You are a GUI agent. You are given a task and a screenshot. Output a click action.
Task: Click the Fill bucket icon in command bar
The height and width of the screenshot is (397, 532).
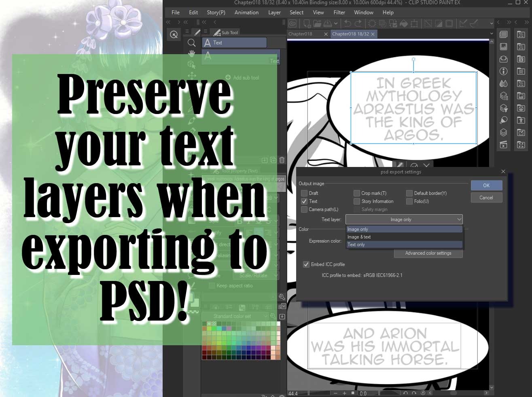(403, 23)
